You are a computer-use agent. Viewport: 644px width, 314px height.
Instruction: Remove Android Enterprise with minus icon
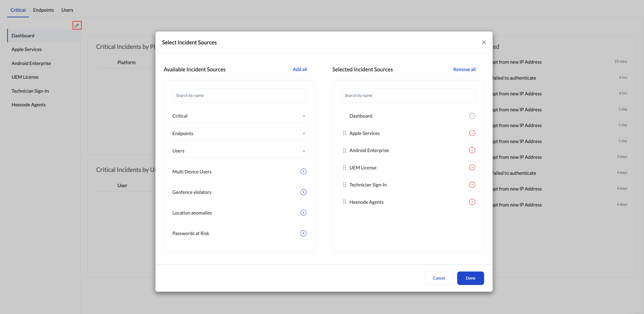tap(472, 150)
